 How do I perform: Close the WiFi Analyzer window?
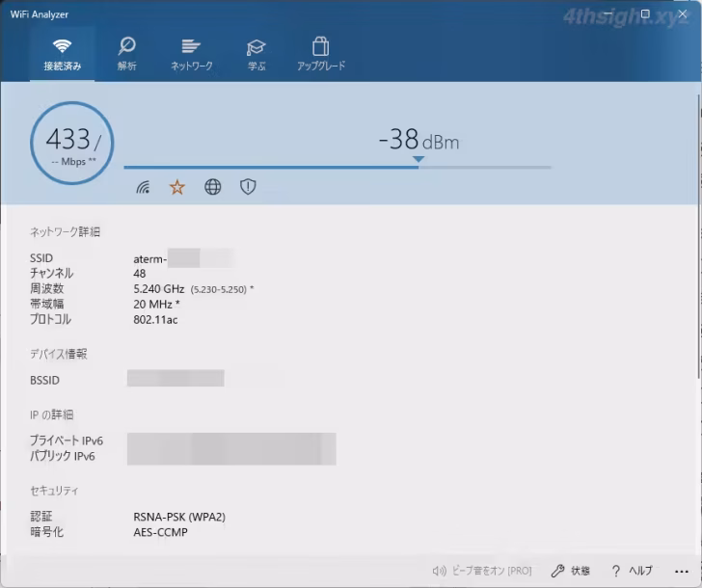(x=683, y=13)
